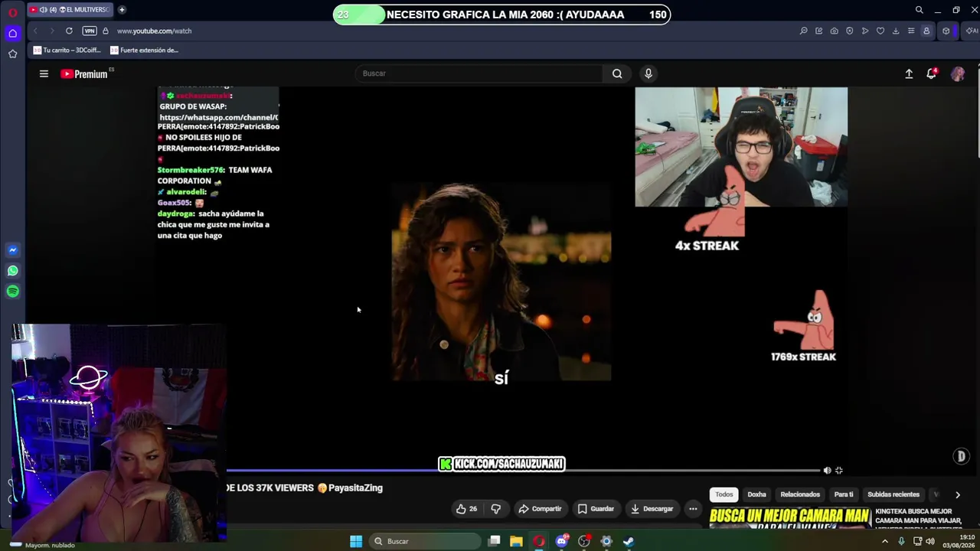Open the Windows Start menu
This screenshot has height=551, width=980.
[356, 541]
